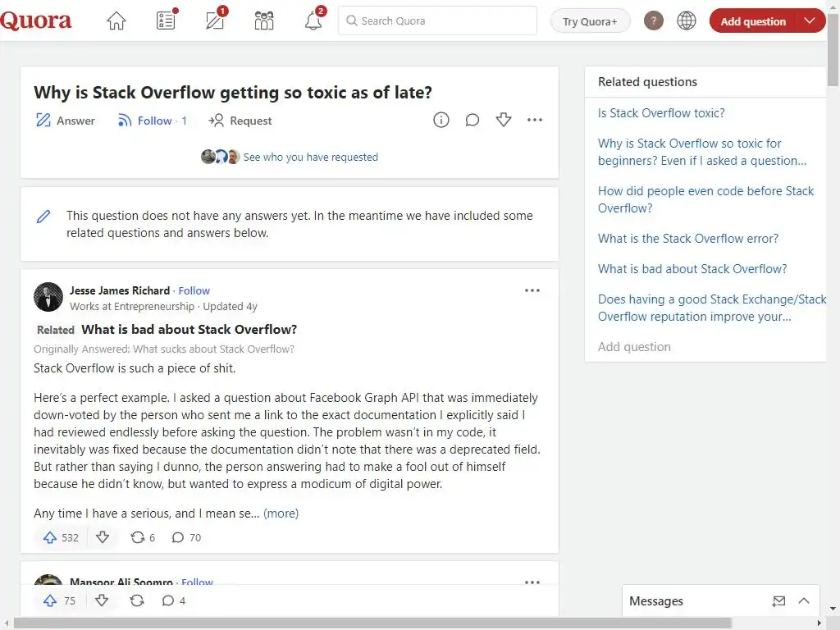Click Add question in Related questions panel
The image size is (840, 630).
(634, 347)
